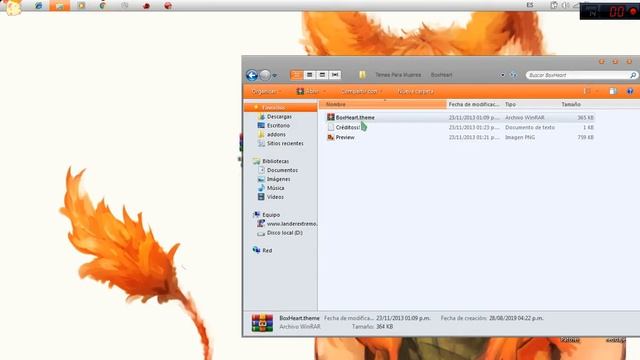Click the grey Forward navigation button
The height and width of the screenshot is (360, 640).
point(265,75)
